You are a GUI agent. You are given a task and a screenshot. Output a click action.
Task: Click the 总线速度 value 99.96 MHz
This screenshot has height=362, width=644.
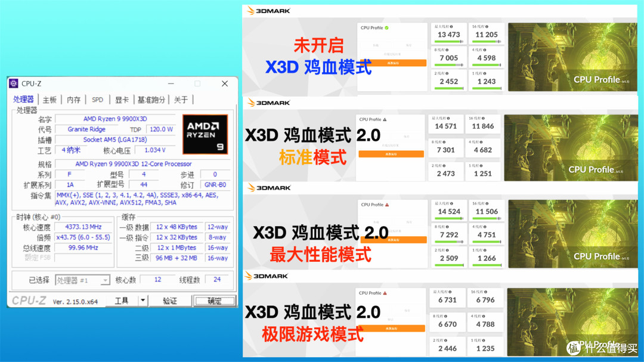tap(83, 247)
